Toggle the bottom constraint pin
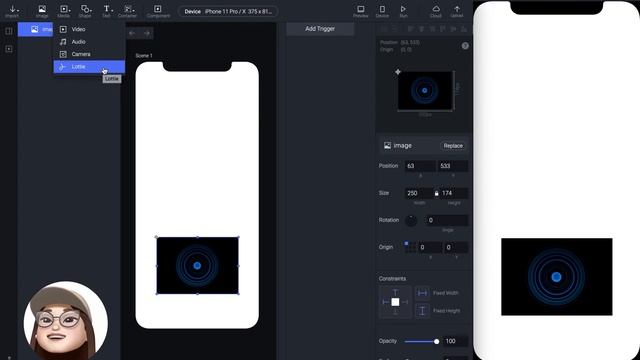The width and height of the screenshot is (640, 360). click(395, 312)
